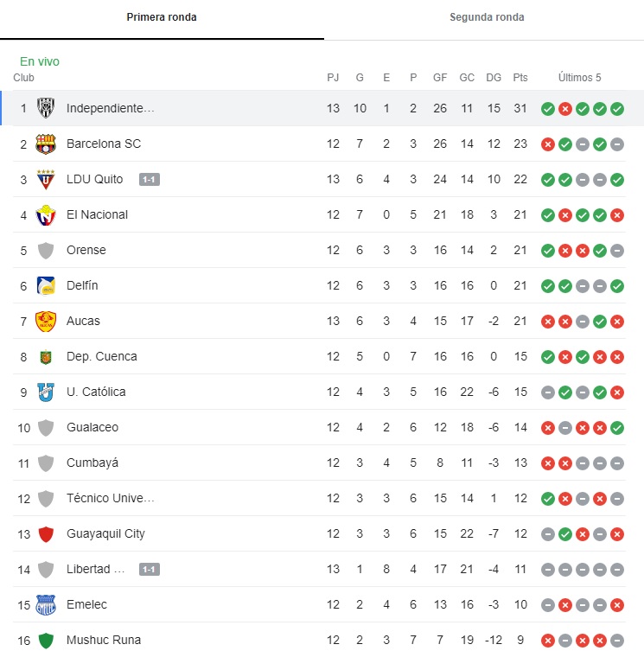Screen dimensions: 644x670
Task: Click the Mushuc Runa green shield icon
Action: click(x=46, y=641)
